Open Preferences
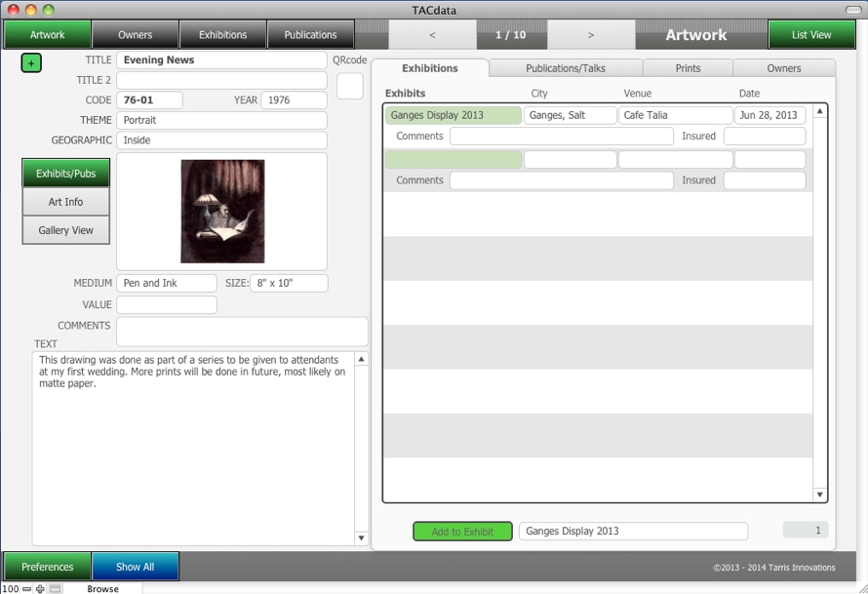 (47, 567)
